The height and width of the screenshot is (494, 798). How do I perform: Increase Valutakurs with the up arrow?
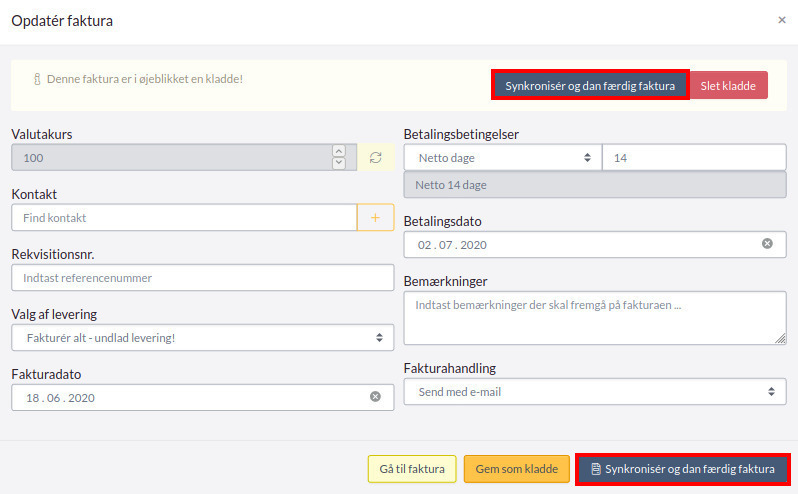coord(339,152)
